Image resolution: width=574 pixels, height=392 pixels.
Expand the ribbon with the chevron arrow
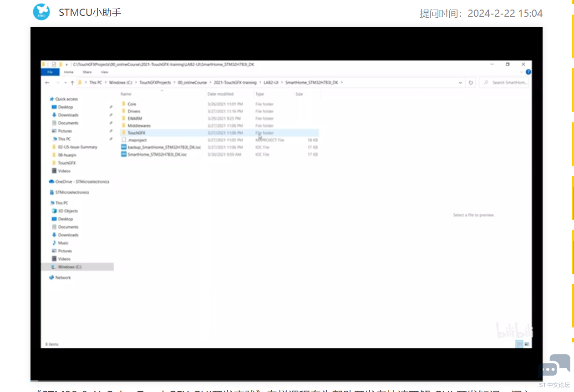coord(523,72)
